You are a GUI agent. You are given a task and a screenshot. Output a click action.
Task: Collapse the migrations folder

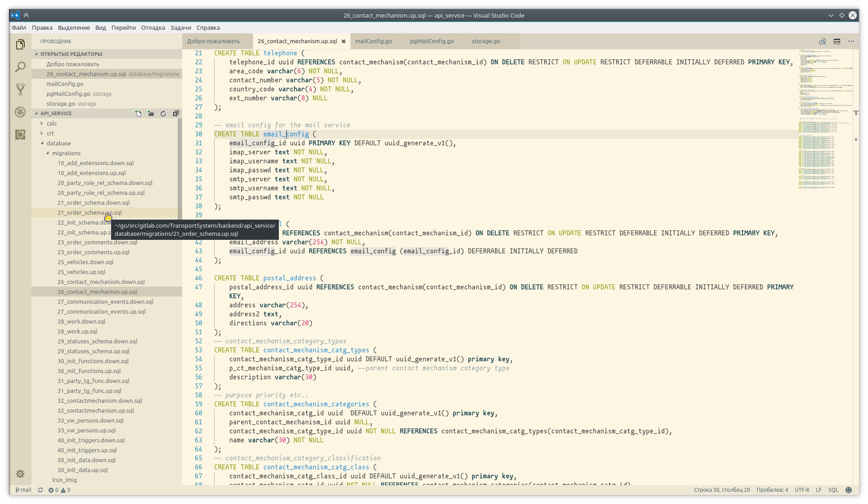pyautogui.click(x=66, y=153)
